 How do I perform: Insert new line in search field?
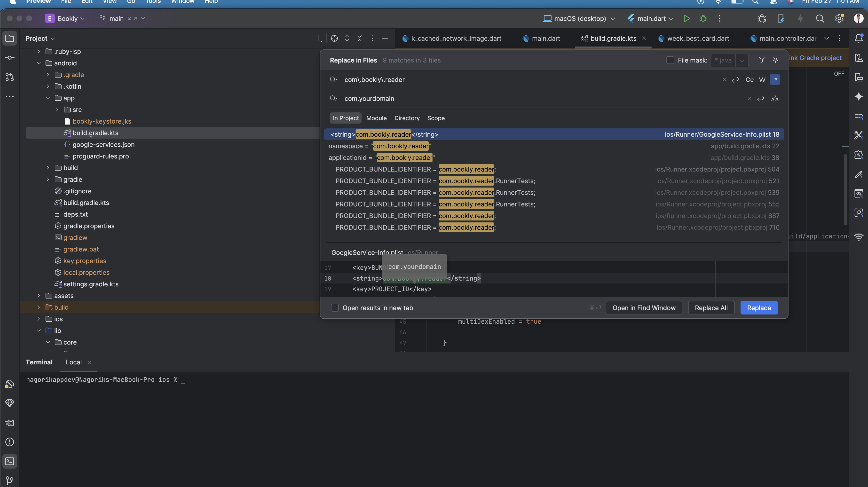[x=735, y=79]
